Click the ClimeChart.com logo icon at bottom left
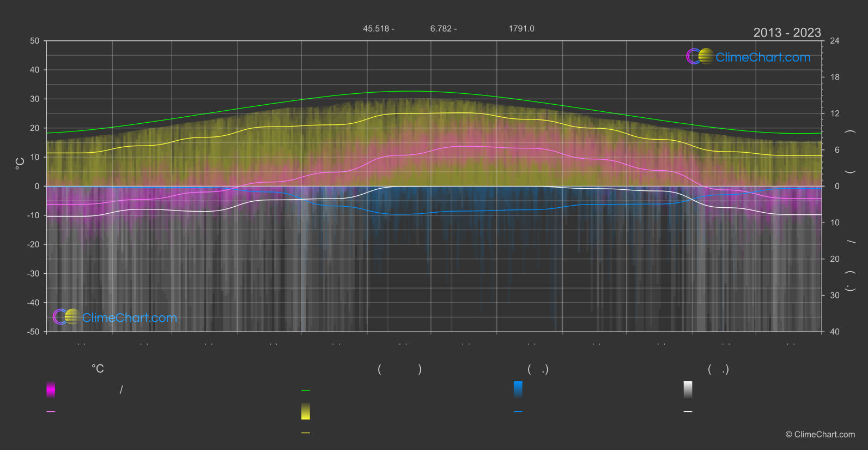The width and height of the screenshot is (868, 450). 66,317
